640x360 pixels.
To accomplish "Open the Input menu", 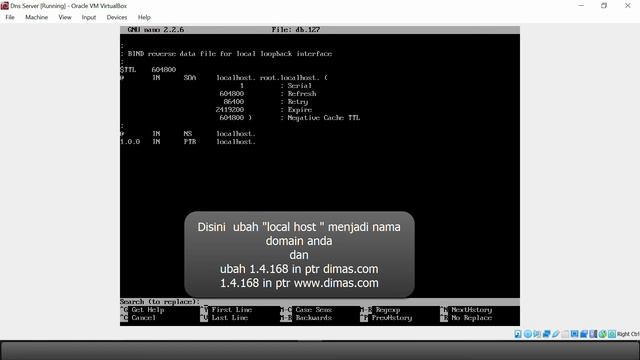I will (89, 17).
